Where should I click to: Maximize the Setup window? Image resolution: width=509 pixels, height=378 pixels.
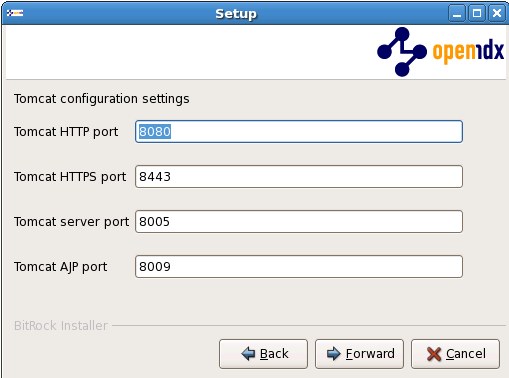pyautogui.click(x=477, y=14)
